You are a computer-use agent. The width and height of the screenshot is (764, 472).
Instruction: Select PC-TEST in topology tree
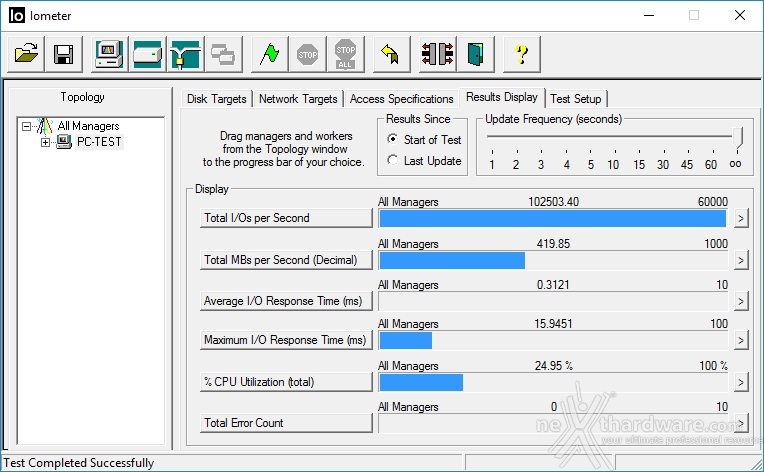tap(99, 142)
